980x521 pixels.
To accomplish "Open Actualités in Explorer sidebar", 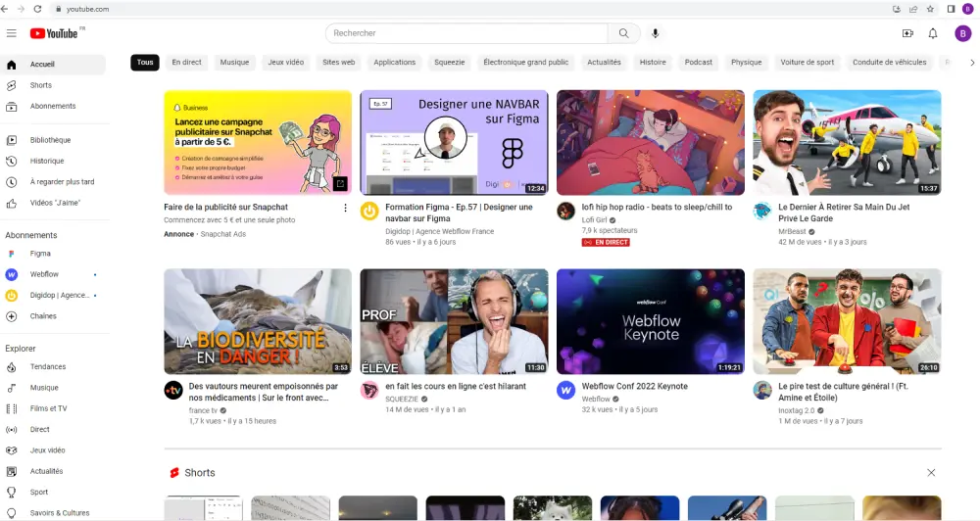I will [53, 472].
